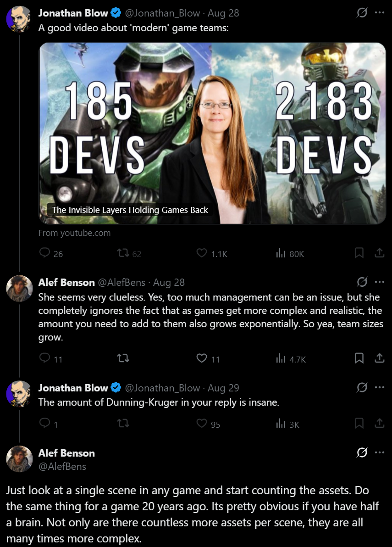The image size is (392, 547).
Task: Open Alef Benson's name in the final tweet
Action: [x=66, y=453]
